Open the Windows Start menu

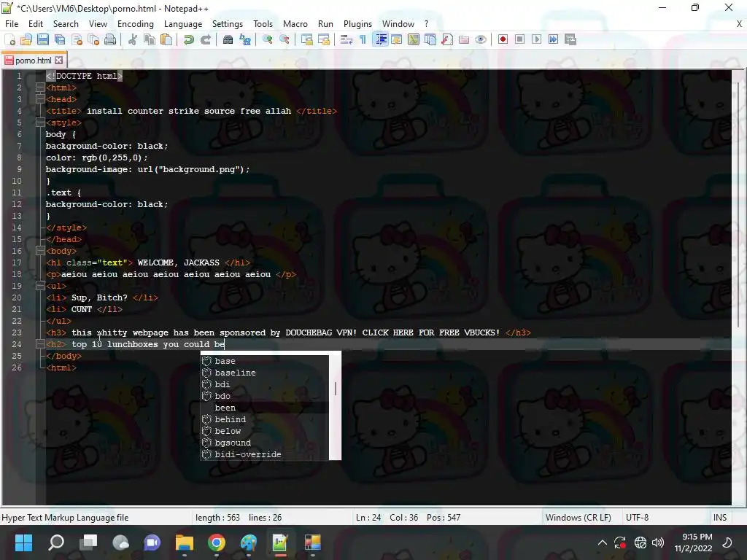coord(23,542)
